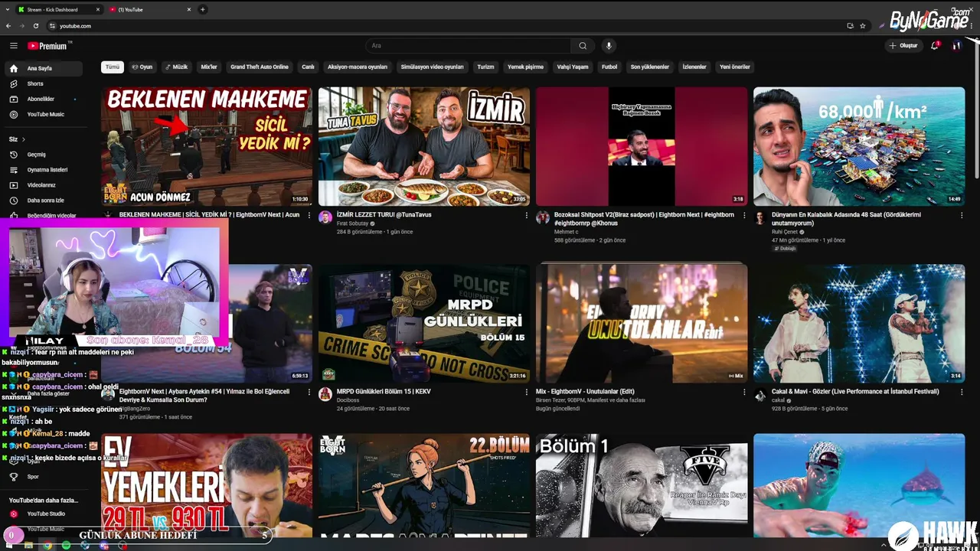Open Ev Yemekleri 29 TL video thumbnail
The image size is (980, 551).
coord(207,484)
